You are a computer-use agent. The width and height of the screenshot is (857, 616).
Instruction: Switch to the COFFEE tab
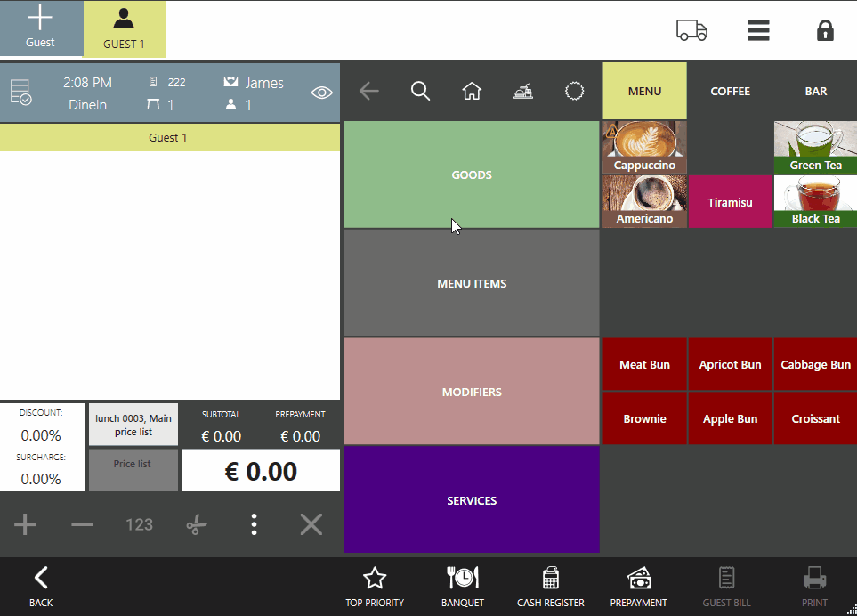(x=730, y=91)
